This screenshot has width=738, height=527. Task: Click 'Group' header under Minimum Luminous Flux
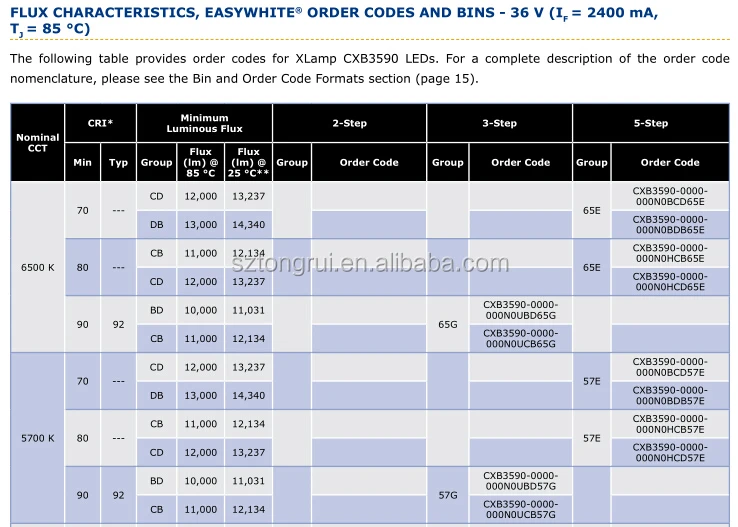pyautogui.click(x=156, y=162)
